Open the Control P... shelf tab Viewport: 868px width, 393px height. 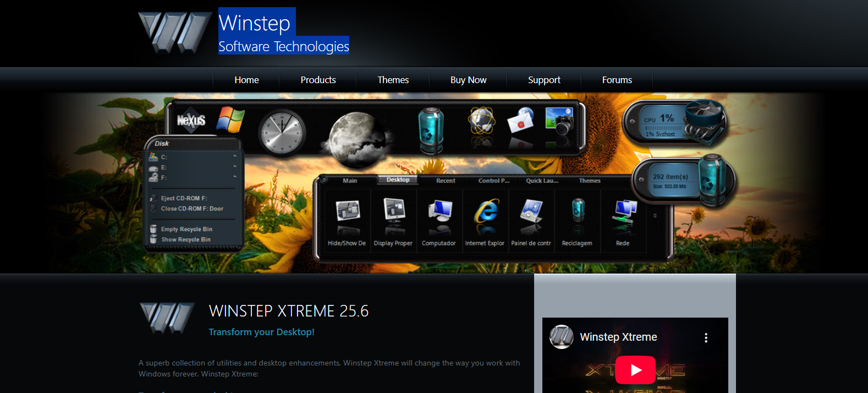point(494,181)
